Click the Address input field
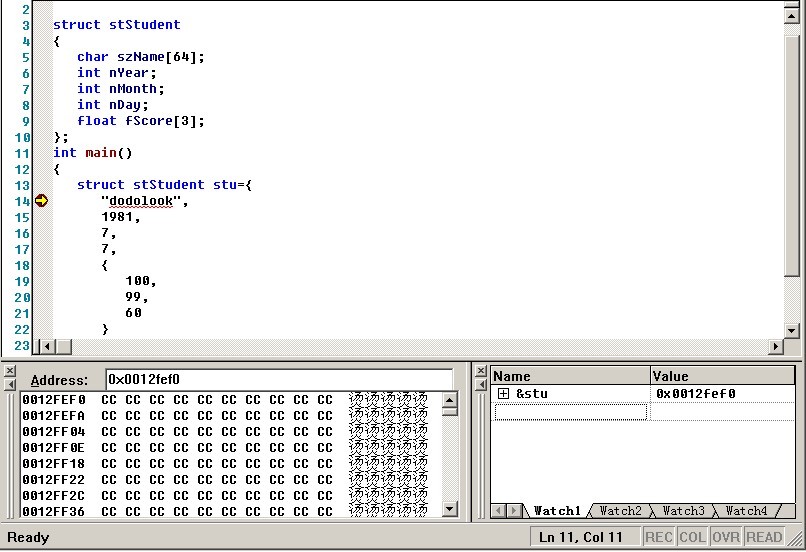This screenshot has height=552, width=806. pyautogui.click(x=278, y=380)
